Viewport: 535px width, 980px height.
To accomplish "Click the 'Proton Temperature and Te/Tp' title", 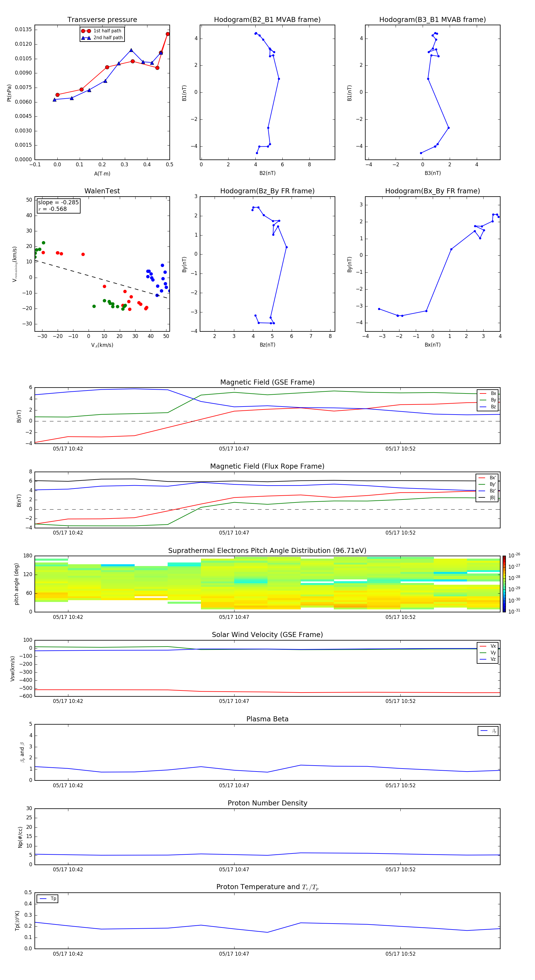I will click(267, 887).
